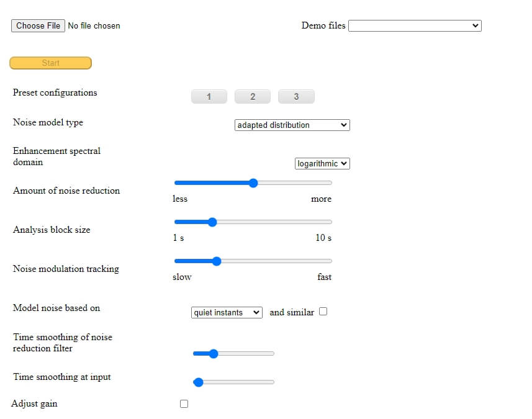Click the Analysis block size slider handle

point(212,222)
